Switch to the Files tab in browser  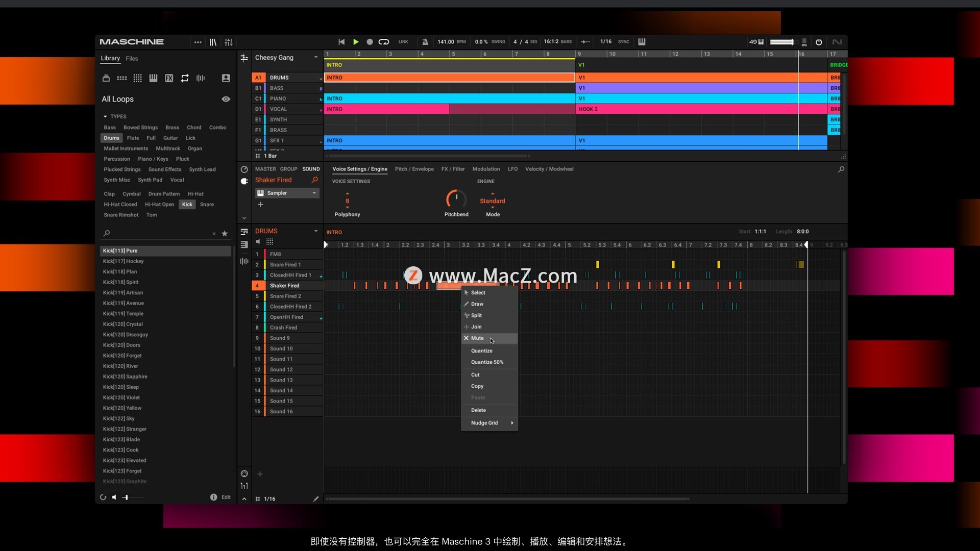132,59
